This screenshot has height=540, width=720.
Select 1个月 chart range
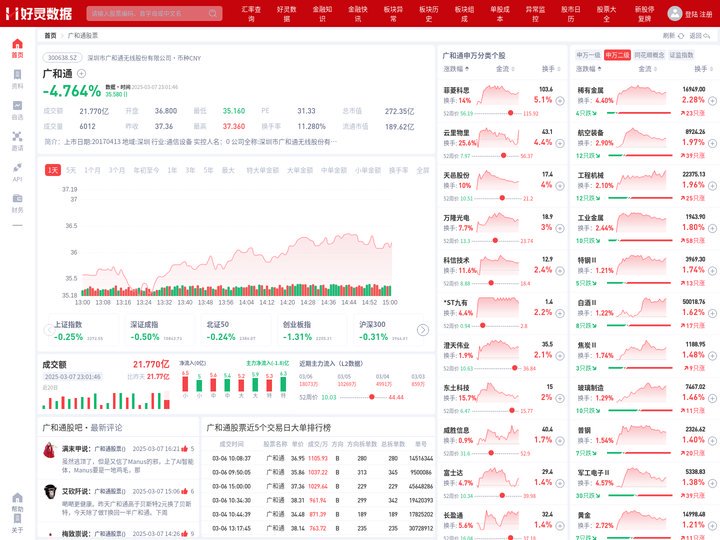tap(92, 170)
